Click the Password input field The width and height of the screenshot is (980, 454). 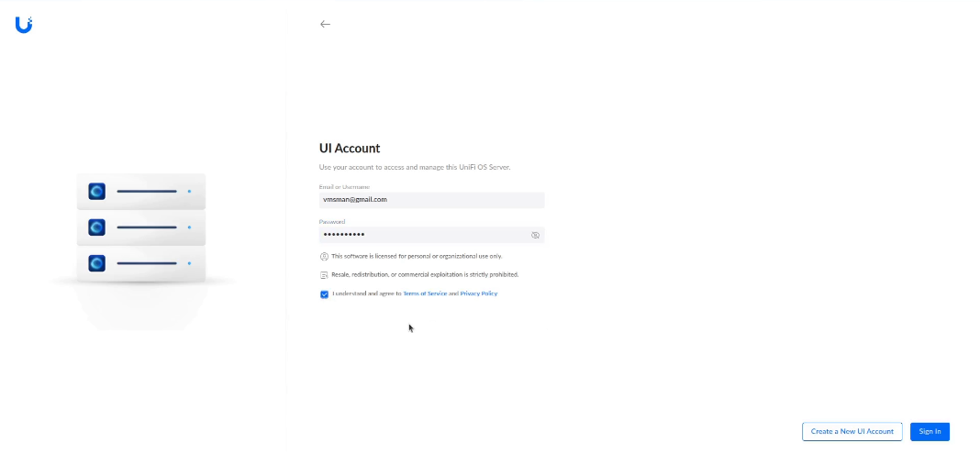432,235
